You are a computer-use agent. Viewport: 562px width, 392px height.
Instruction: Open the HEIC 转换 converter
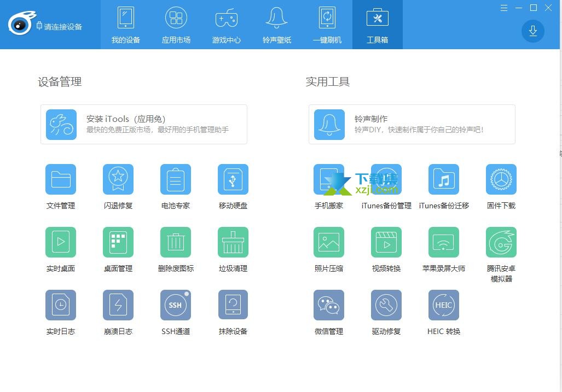pyautogui.click(x=444, y=305)
